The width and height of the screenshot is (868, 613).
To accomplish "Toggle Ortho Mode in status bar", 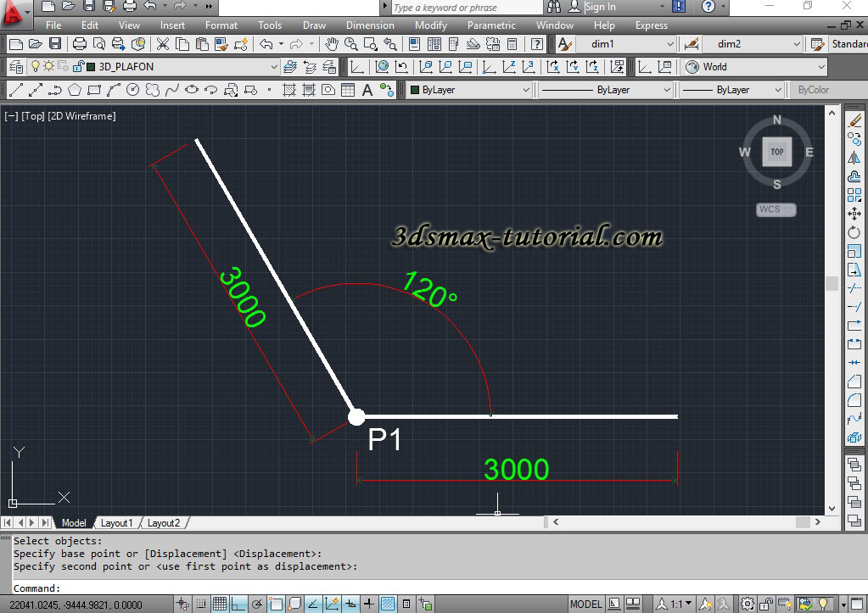I will point(238,604).
